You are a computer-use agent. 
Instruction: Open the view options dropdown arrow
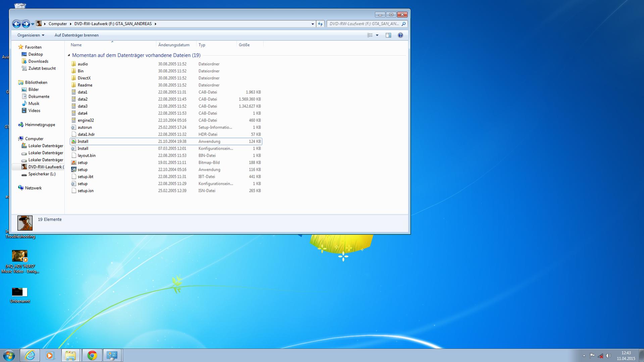click(377, 35)
